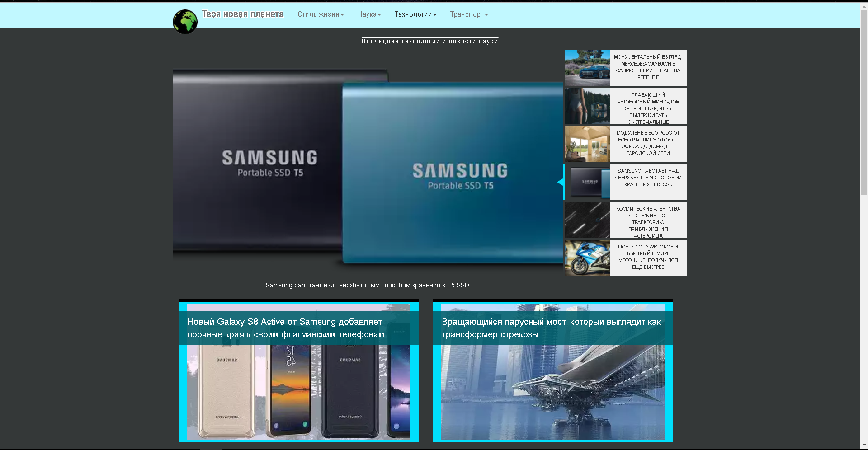Select the floating mini-house thumbnail image
The height and width of the screenshot is (450, 868).
coord(587,106)
